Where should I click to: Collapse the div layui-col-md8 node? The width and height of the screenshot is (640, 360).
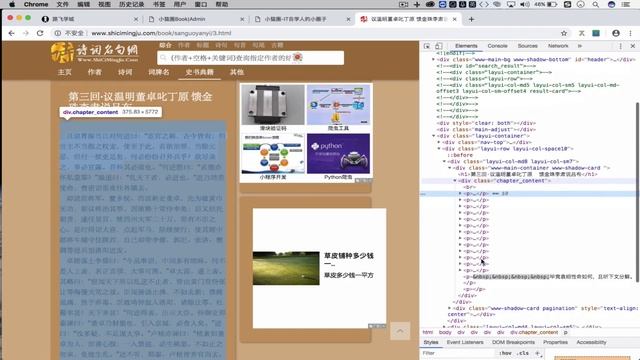click(x=444, y=162)
